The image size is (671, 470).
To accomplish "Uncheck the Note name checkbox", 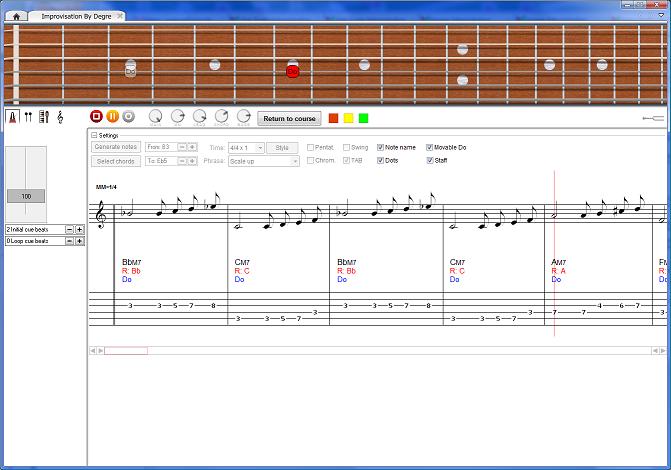I will (380, 147).
